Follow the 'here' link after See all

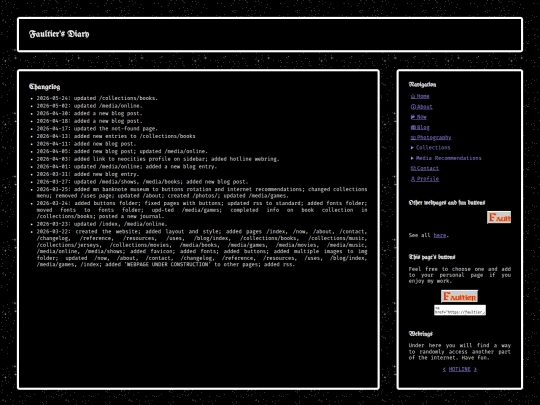[439, 235]
